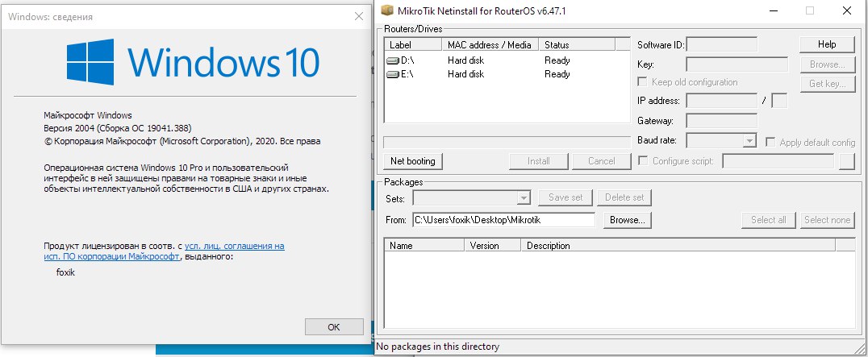Image resolution: width=868 pixels, height=357 pixels.
Task: Close the Netinstall window
Action: pyautogui.click(x=847, y=10)
